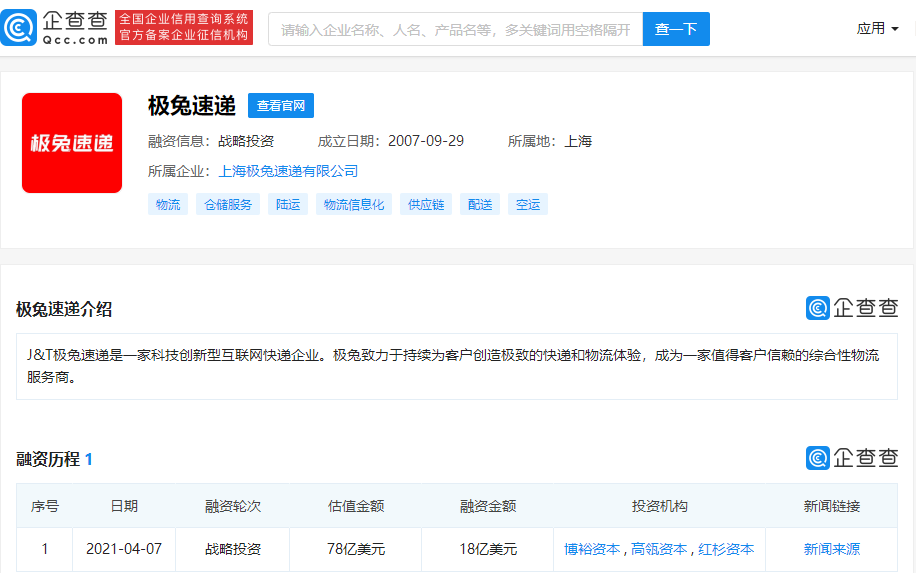Click the 极兔速递介绍 section heading
916x573 pixels.
coord(64,309)
